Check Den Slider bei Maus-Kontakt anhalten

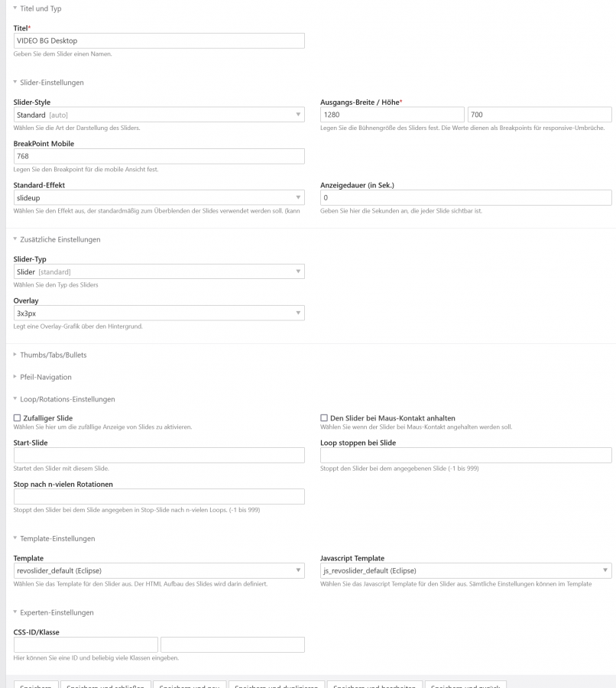point(324,418)
